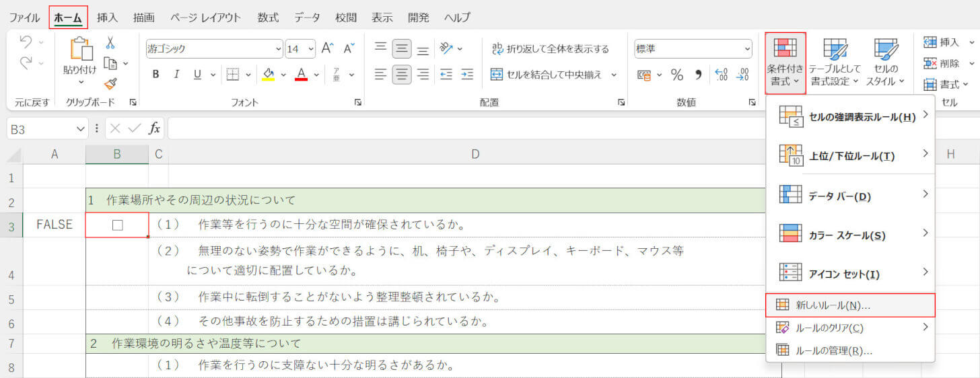Click the Cut scissors icon
Viewport: 980px width, 378px height.
click(x=110, y=43)
